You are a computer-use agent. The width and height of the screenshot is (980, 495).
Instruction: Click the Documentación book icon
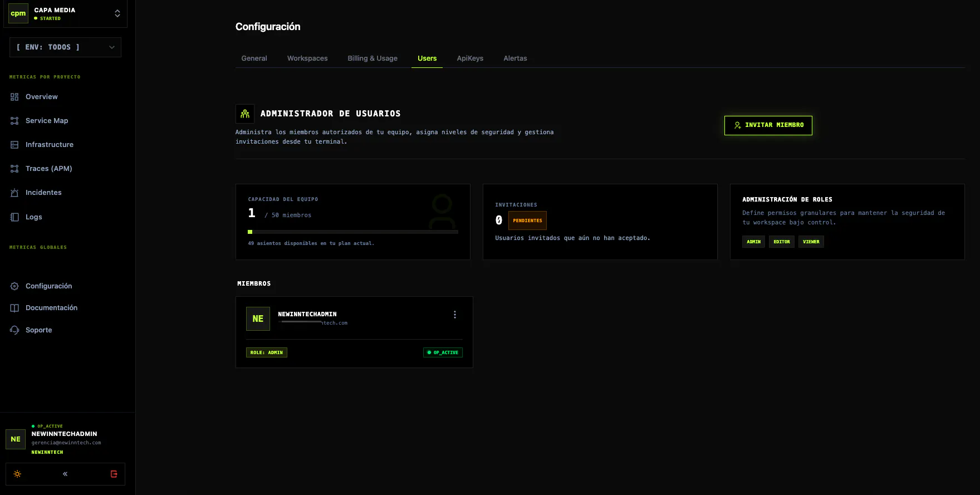[14, 308]
